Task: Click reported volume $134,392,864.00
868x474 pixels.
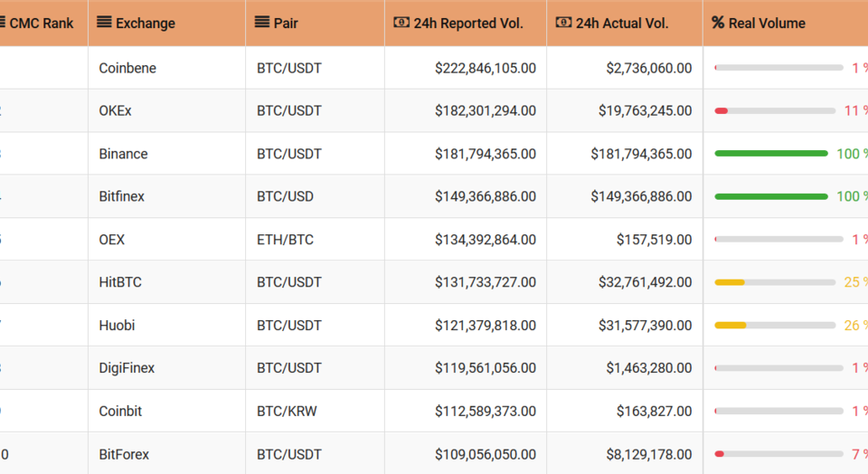Action: 486,240
